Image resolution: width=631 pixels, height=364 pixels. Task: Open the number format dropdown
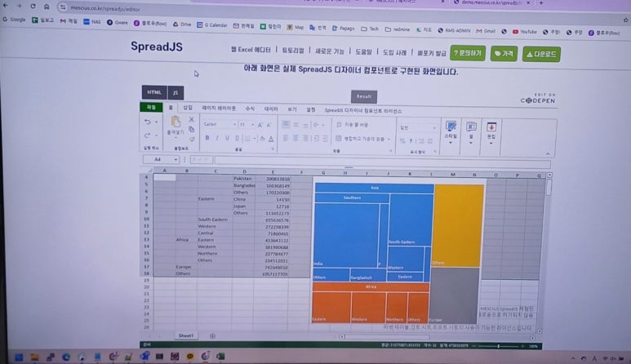pyautogui.click(x=415, y=127)
